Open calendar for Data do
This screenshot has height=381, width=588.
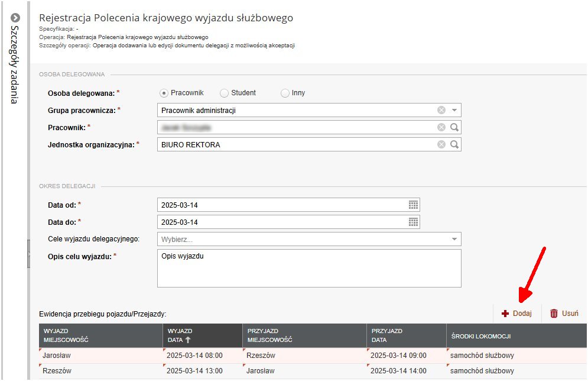click(x=413, y=222)
